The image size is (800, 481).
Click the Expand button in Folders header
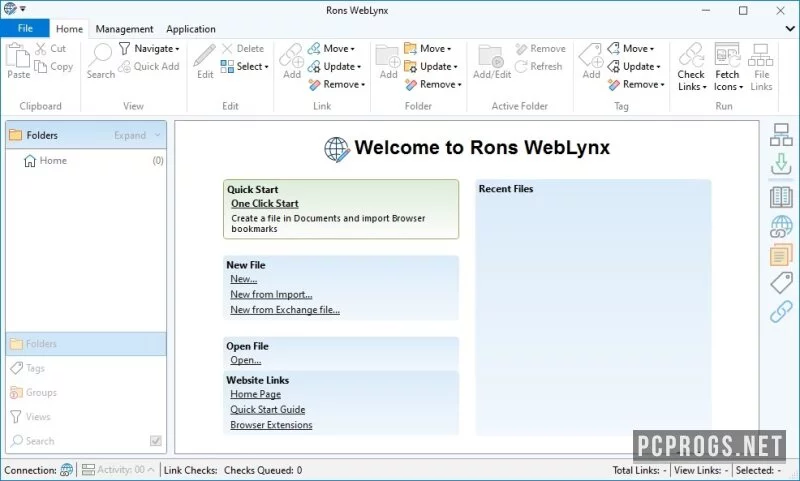tap(130, 135)
